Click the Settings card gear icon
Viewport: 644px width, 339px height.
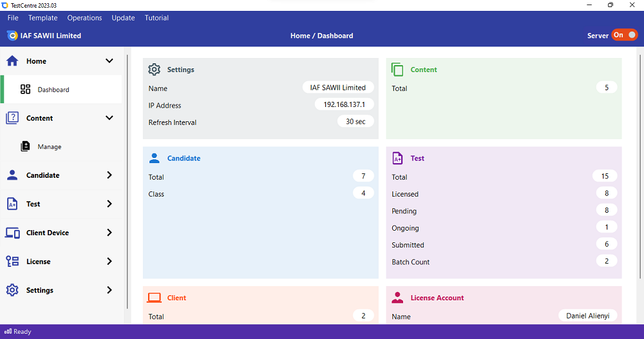(x=155, y=70)
